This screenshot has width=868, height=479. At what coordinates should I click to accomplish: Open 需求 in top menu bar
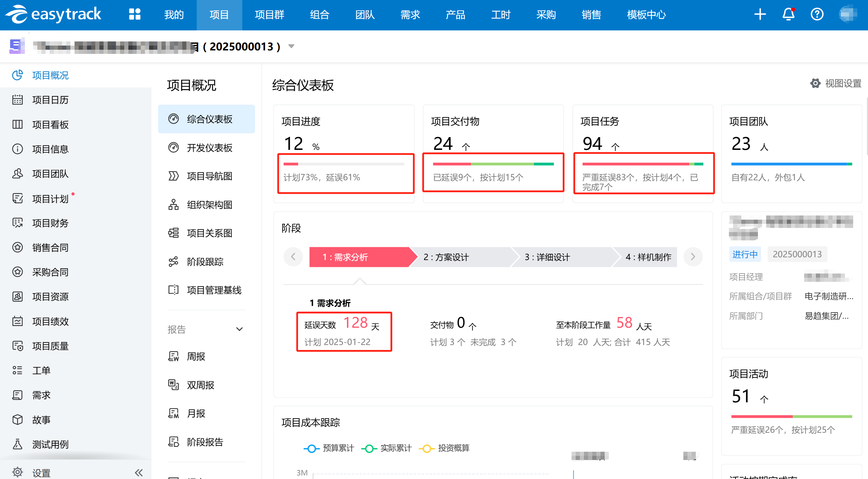tap(410, 15)
